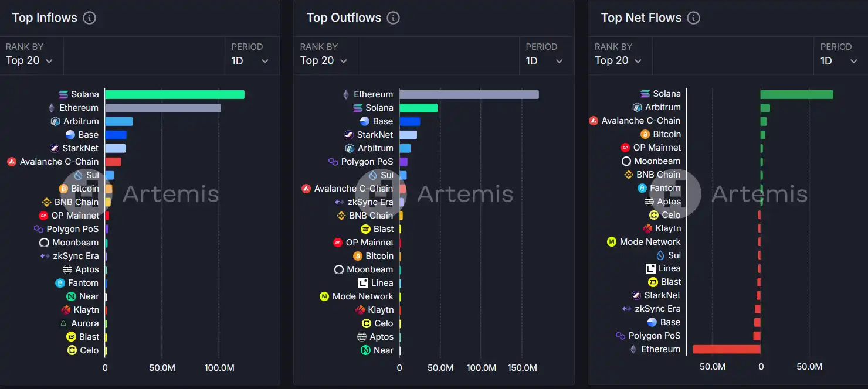This screenshot has width=868, height=389.
Task: Click the Ethereum bar in Top Outflows chart
Action: coord(469,94)
